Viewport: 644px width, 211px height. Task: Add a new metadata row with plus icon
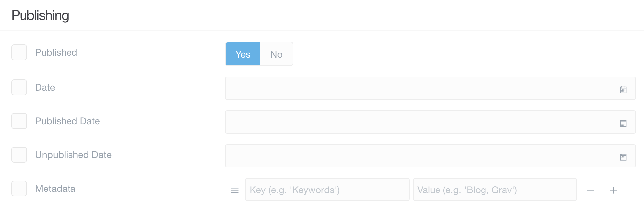pyautogui.click(x=613, y=190)
